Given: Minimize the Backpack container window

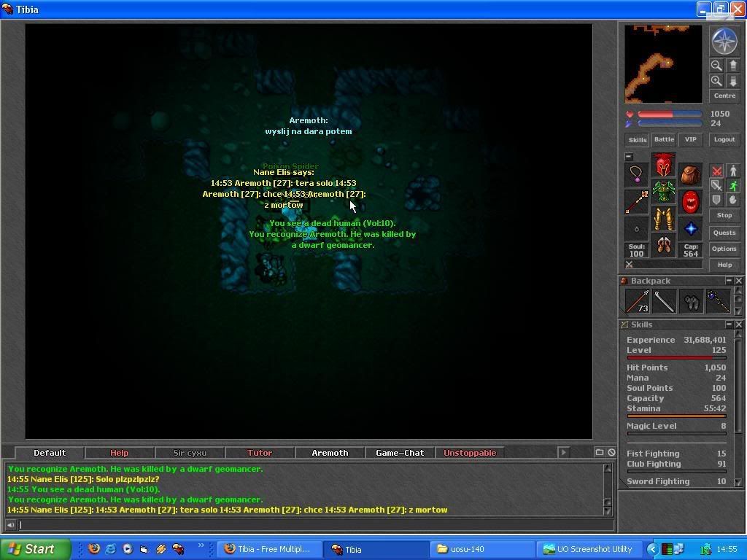Looking at the screenshot, I should pos(729,281).
